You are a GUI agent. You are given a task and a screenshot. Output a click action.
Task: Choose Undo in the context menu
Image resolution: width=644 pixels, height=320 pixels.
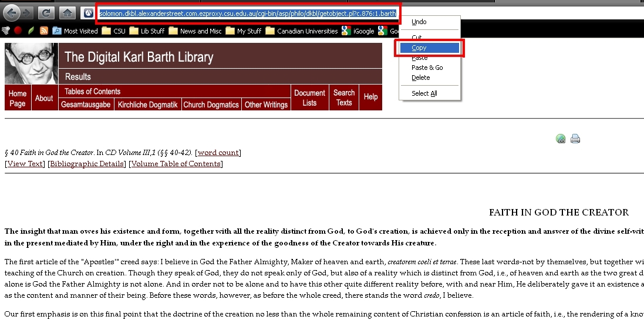pyautogui.click(x=430, y=22)
